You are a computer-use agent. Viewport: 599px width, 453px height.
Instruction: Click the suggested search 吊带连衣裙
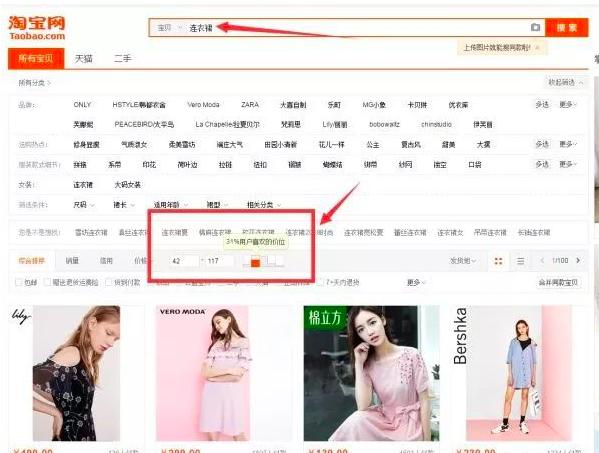(x=490, y=232)
